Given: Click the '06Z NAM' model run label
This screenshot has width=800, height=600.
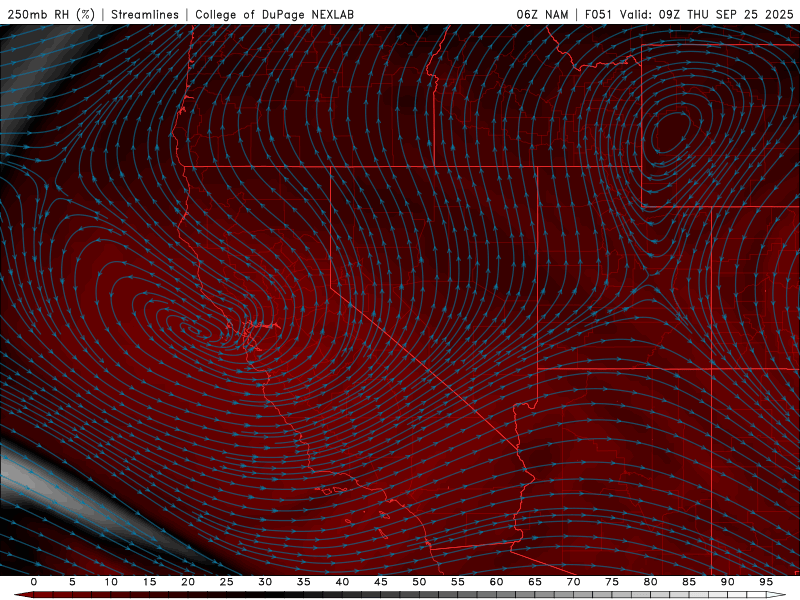Looking at the screenshot, I should [542, 14].
